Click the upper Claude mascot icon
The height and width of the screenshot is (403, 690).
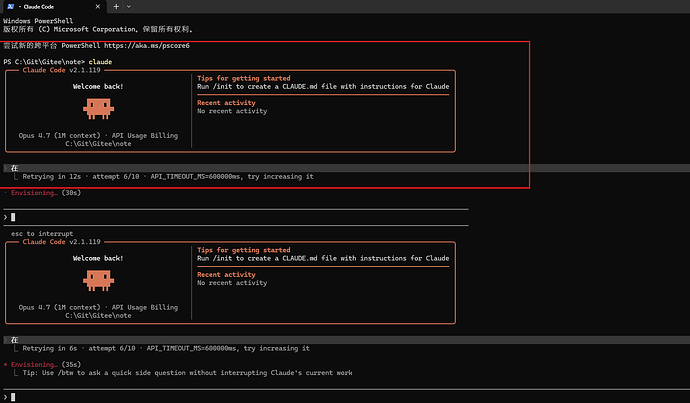(99, 109)
